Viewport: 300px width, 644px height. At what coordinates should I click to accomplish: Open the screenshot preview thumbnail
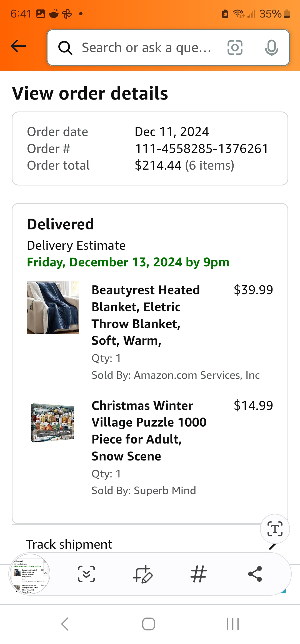point(30,574)
